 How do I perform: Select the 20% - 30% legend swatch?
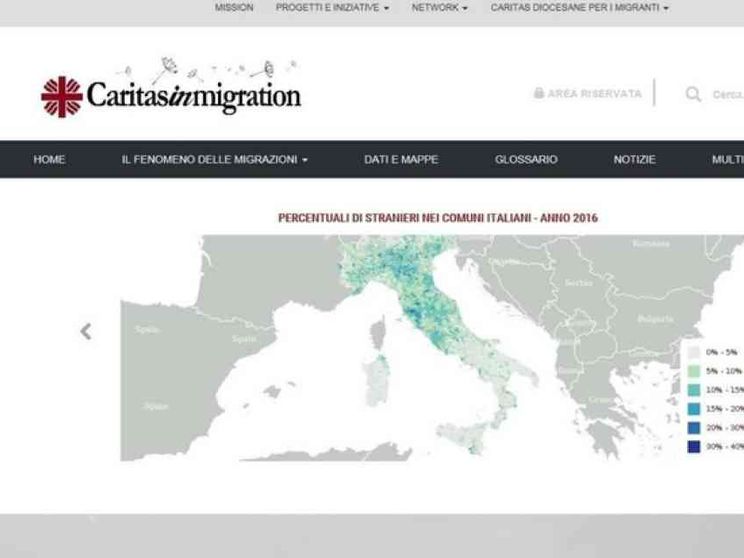point(694,428)
